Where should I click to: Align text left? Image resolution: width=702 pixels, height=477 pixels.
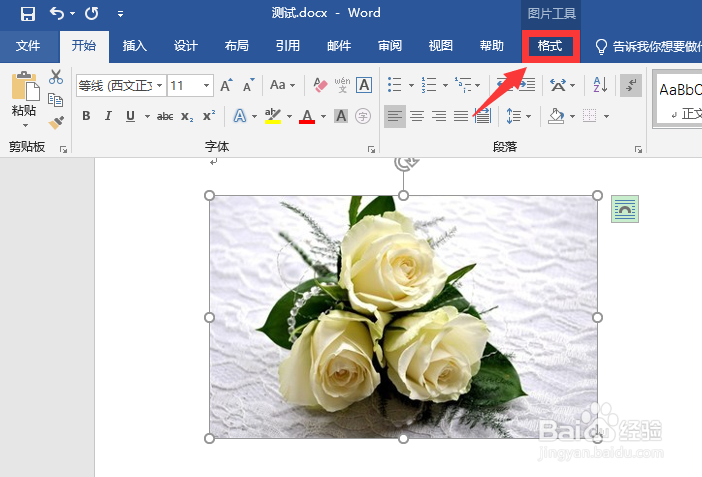pos(395,116)
